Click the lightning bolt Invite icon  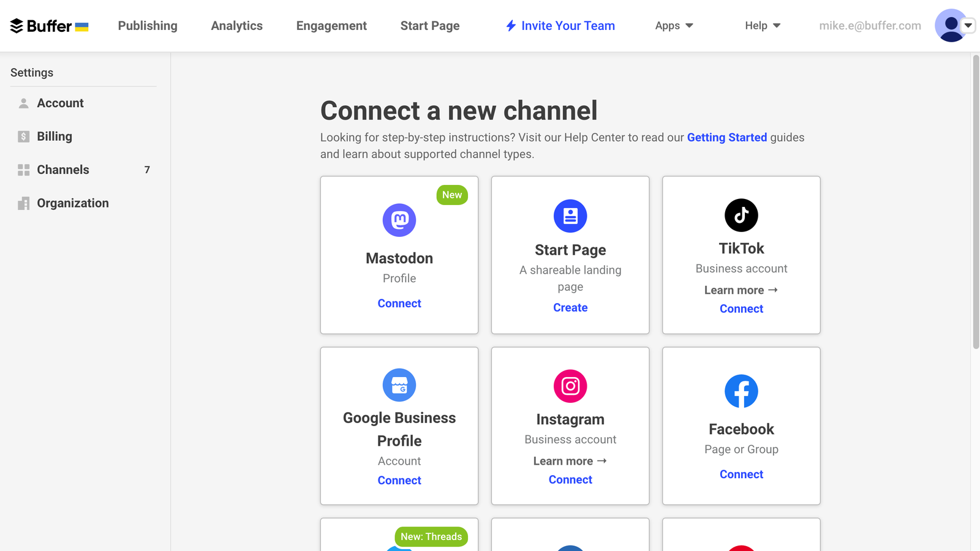512,25
